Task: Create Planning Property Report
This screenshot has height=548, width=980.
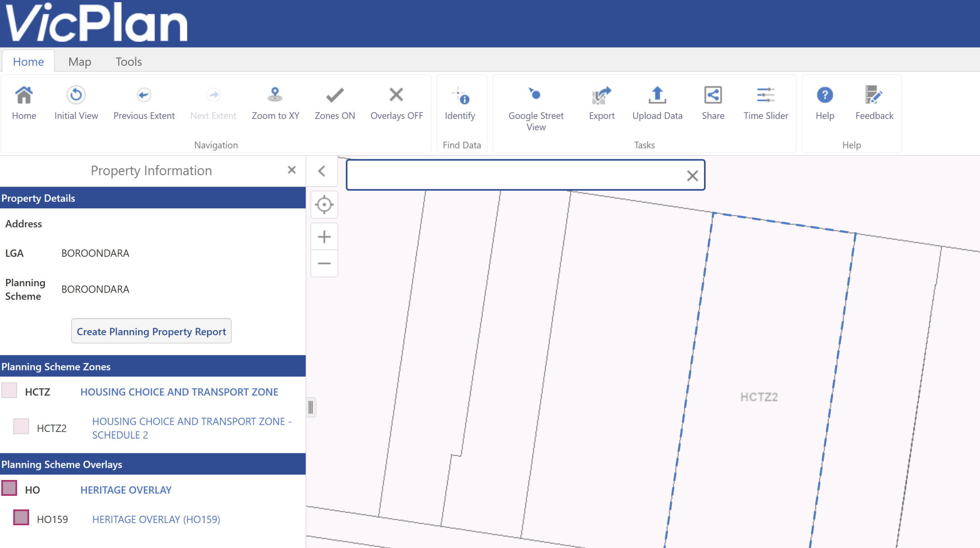Action: (151, 331)
